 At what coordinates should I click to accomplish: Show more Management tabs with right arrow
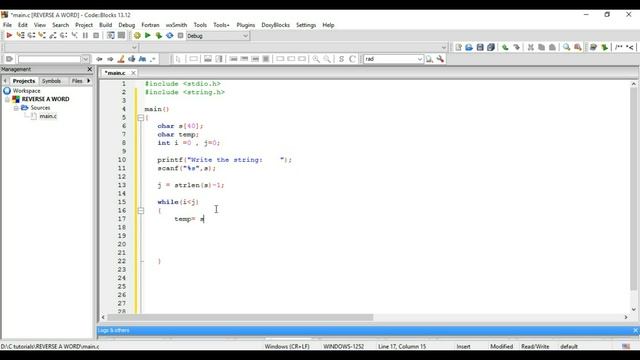point(89,81)
